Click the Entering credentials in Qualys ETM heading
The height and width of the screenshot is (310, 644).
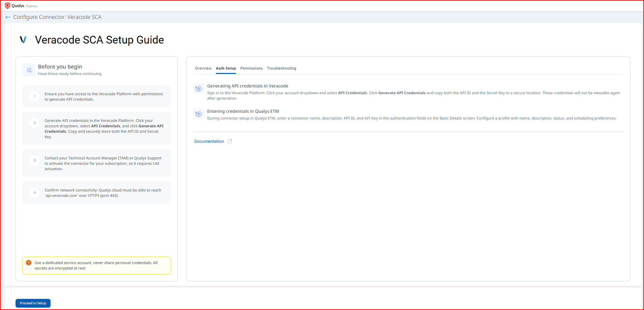243,111
